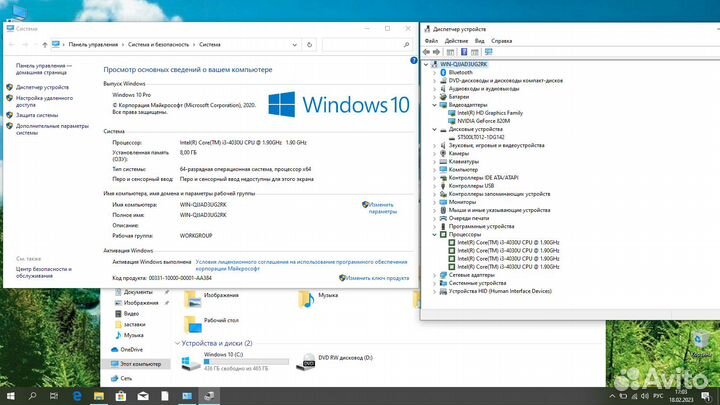
Task: Open the Вид menu in Device Manager
Action: coord(479,41)
